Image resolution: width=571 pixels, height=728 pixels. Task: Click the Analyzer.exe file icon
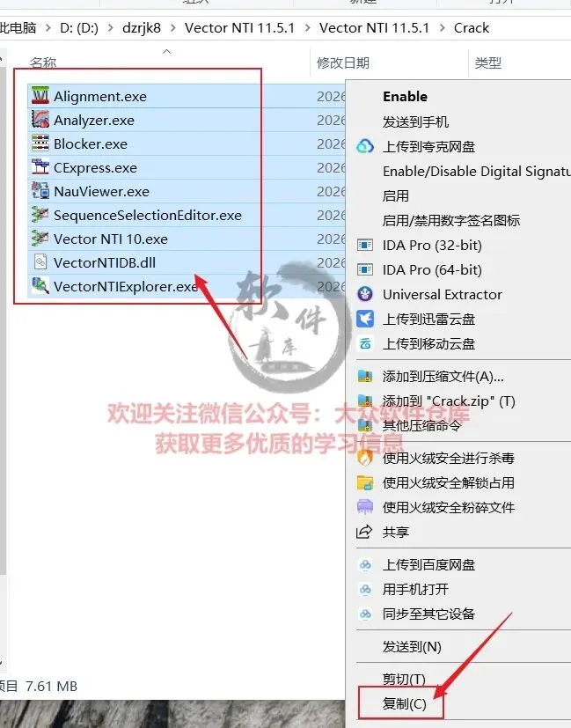click(40, 120)
